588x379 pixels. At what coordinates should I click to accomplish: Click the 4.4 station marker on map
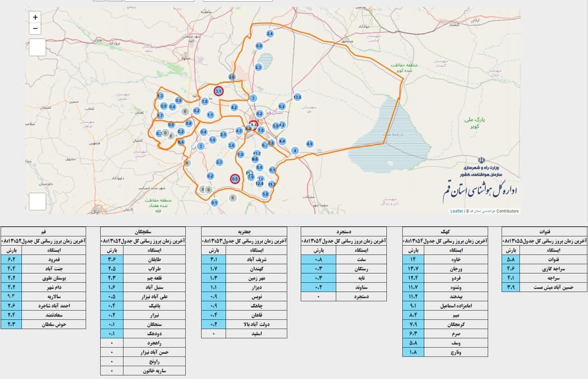tap(282, 141)
